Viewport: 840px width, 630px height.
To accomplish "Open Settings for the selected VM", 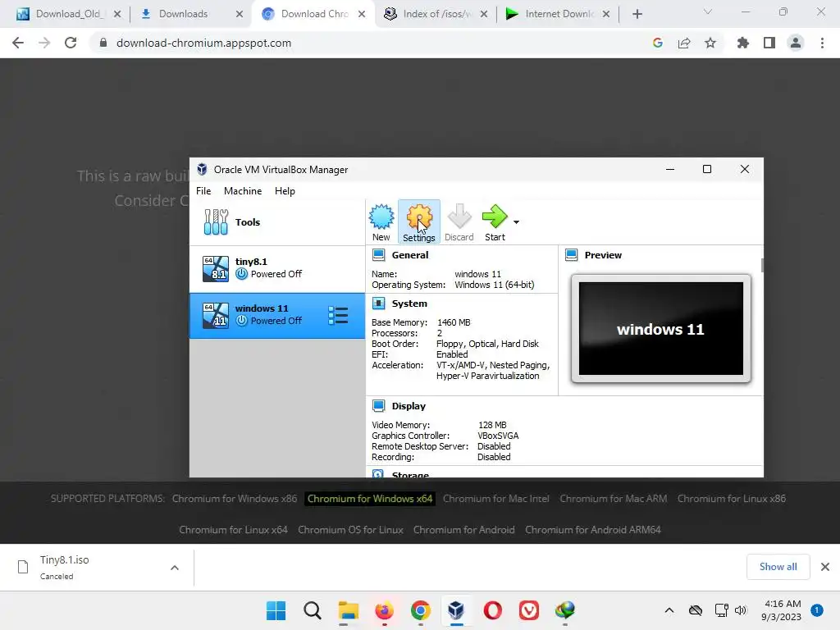I will tap(419, 222).
